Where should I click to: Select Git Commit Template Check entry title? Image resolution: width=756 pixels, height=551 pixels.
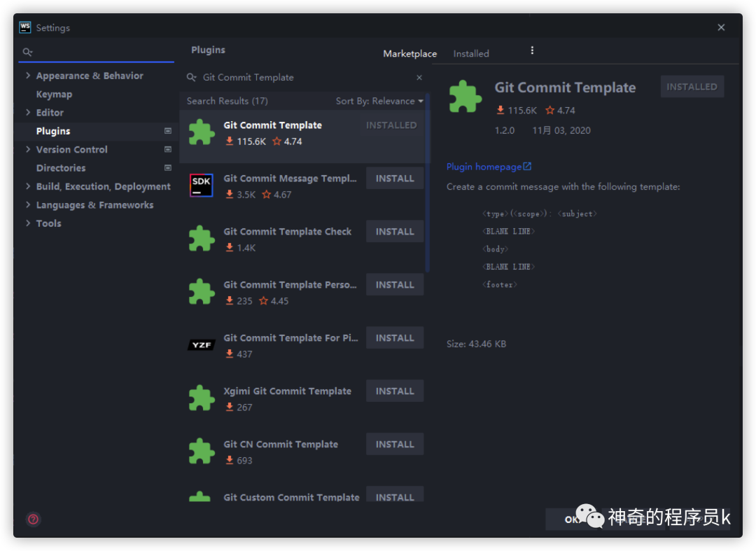288,231
